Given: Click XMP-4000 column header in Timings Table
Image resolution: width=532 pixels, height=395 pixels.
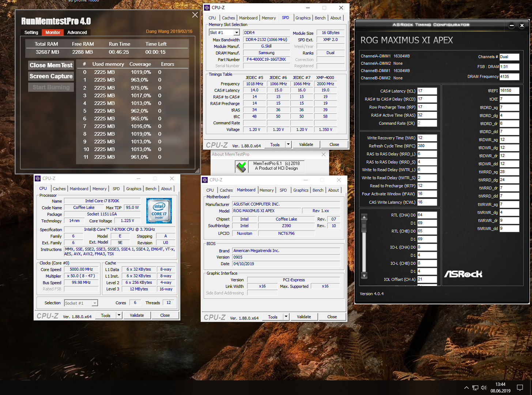Looking at the screenshot, I should coord(325,78).
